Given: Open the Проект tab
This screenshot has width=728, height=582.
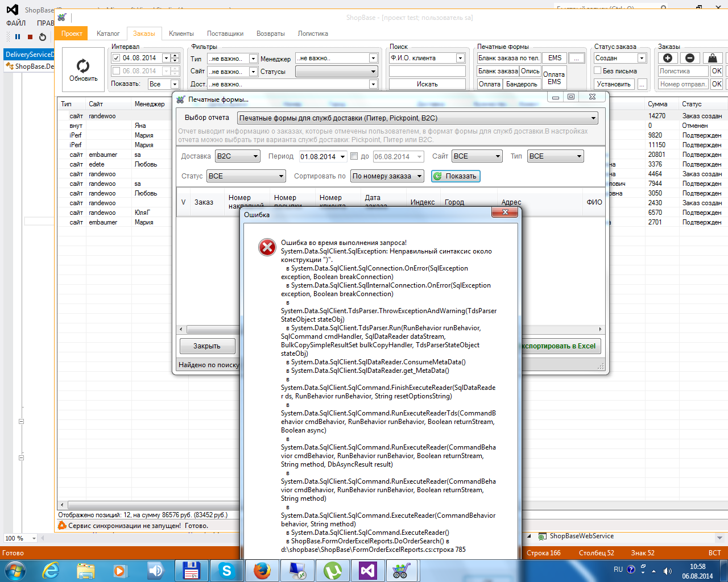Looking at the screenshot, I should (72, 34).
